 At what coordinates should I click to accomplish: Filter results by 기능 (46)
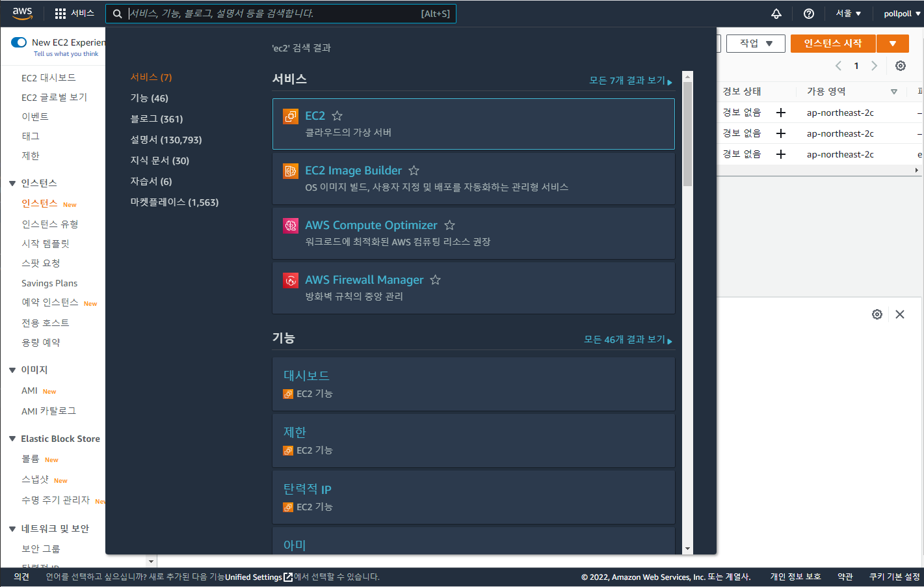tap(149, 98)
